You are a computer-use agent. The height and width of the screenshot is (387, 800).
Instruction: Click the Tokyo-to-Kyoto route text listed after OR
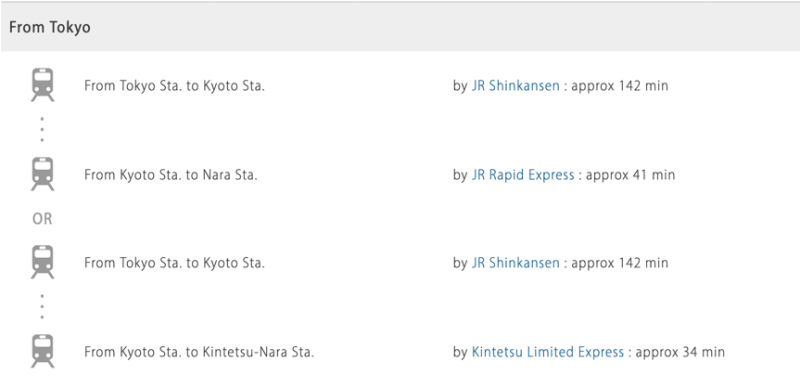point(174,263)
